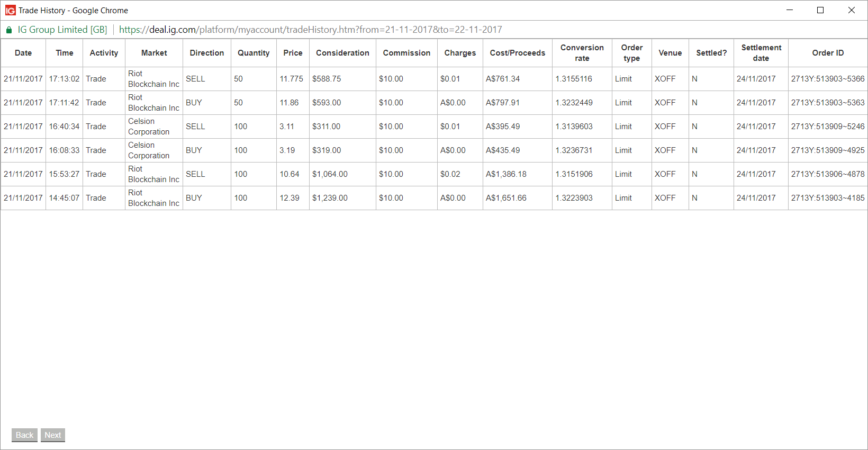Viewport: 868px width, 450px height.
Task: Close the Trade History window
Action: click(x=852, y=10)
